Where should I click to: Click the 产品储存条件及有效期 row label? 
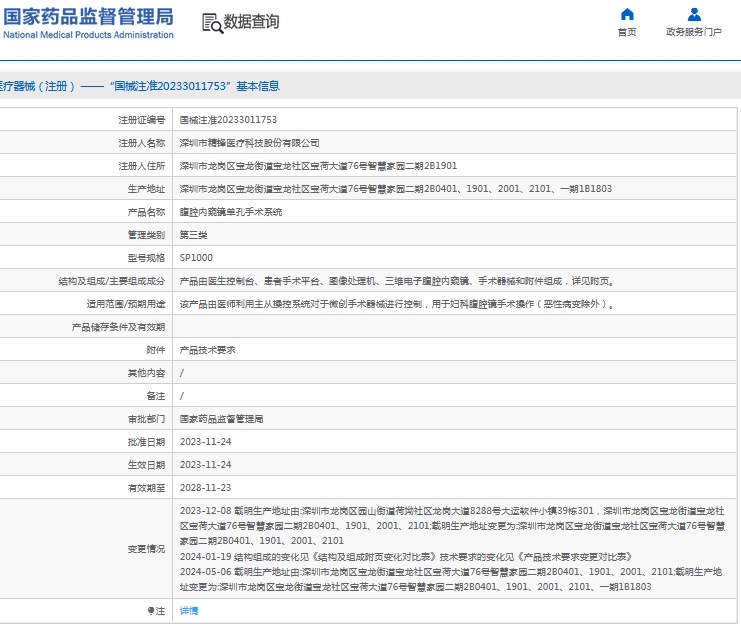click(x=118, y=327)
